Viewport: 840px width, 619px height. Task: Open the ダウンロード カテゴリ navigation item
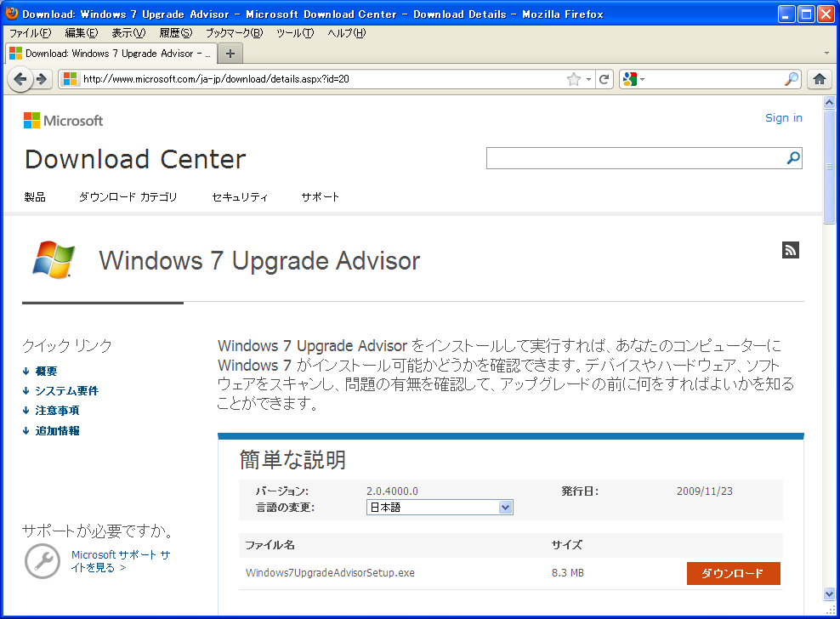tap(128, 197)
